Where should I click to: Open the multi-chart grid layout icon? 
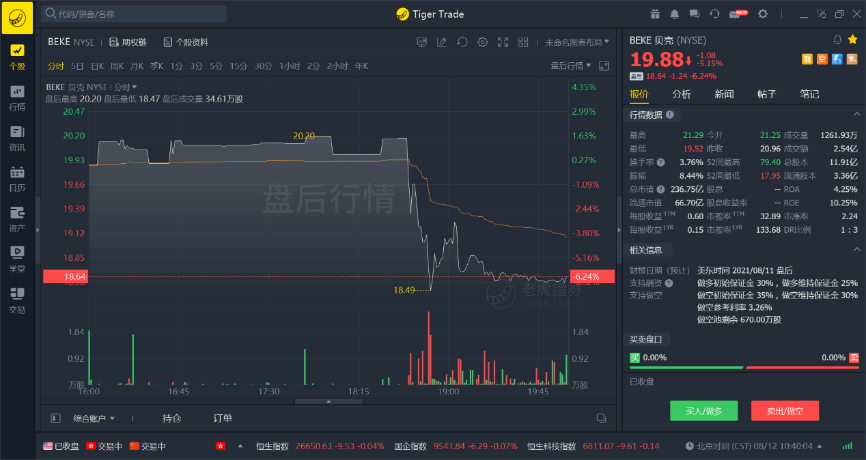[x=523, y=42]
